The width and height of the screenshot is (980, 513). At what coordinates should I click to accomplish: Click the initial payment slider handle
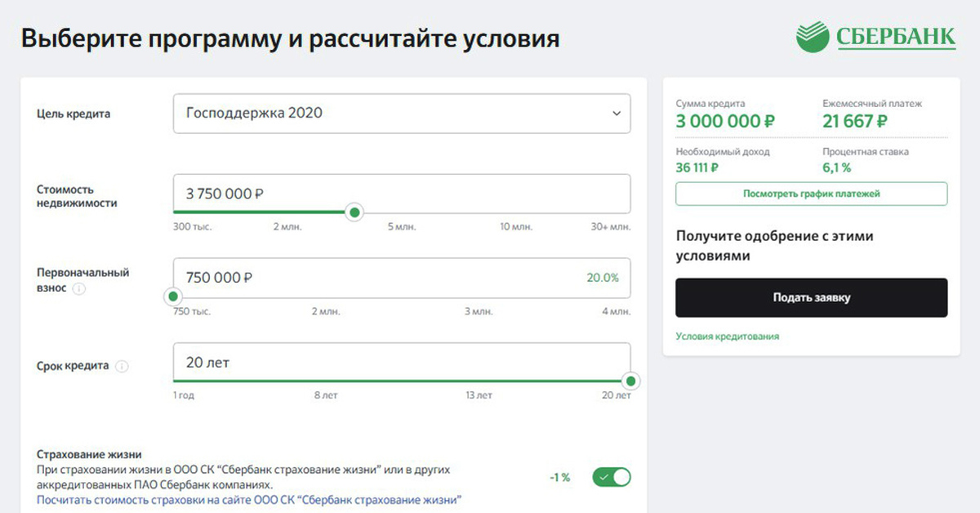173,297
